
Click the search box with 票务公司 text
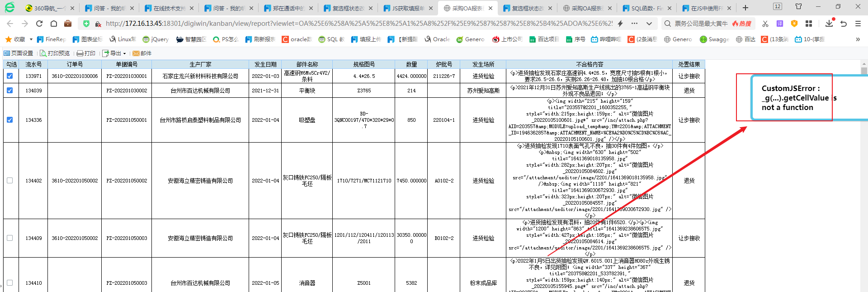coord(701,24)
